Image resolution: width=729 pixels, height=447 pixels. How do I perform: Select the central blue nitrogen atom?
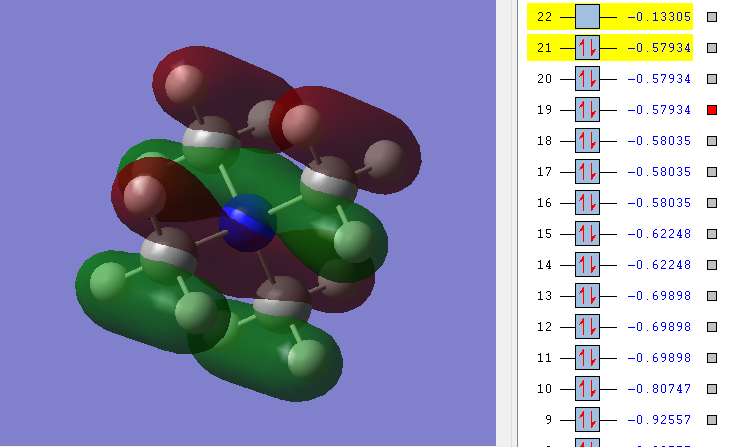[x=248, y=223]
